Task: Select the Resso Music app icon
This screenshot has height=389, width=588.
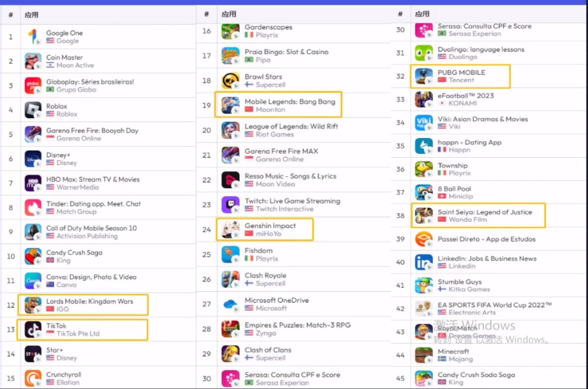Action: click(x=230, y=180)
